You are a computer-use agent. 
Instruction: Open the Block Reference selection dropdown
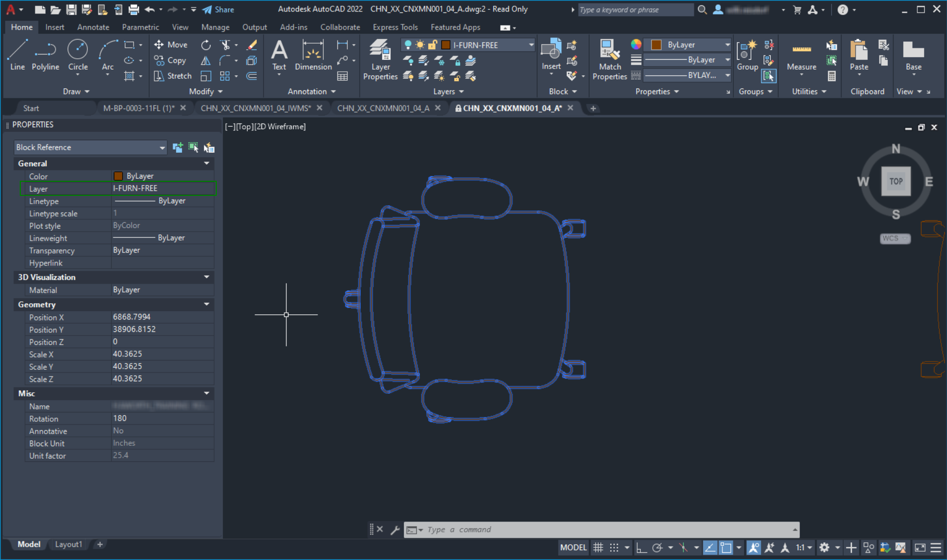[x=161, y=147]
